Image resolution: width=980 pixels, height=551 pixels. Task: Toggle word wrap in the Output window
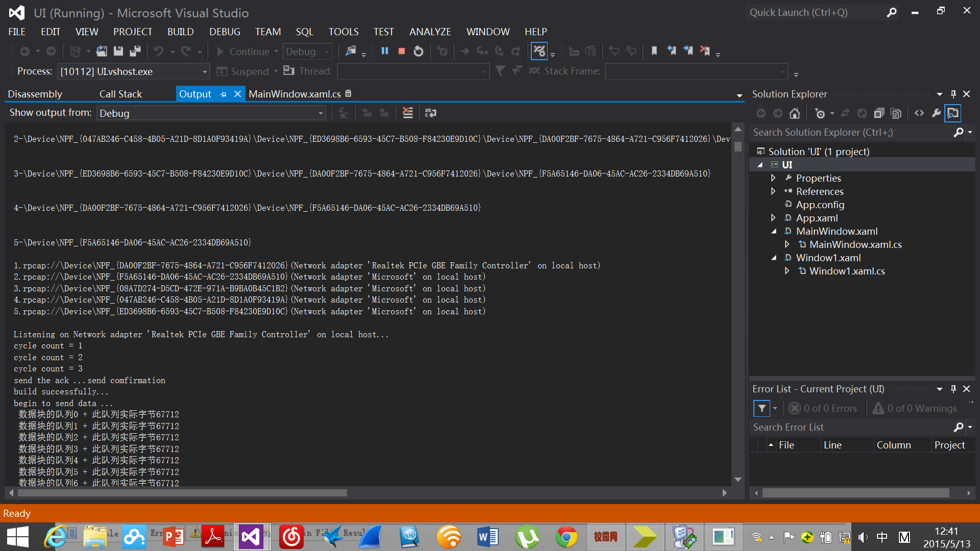click(x=431, y=112)
